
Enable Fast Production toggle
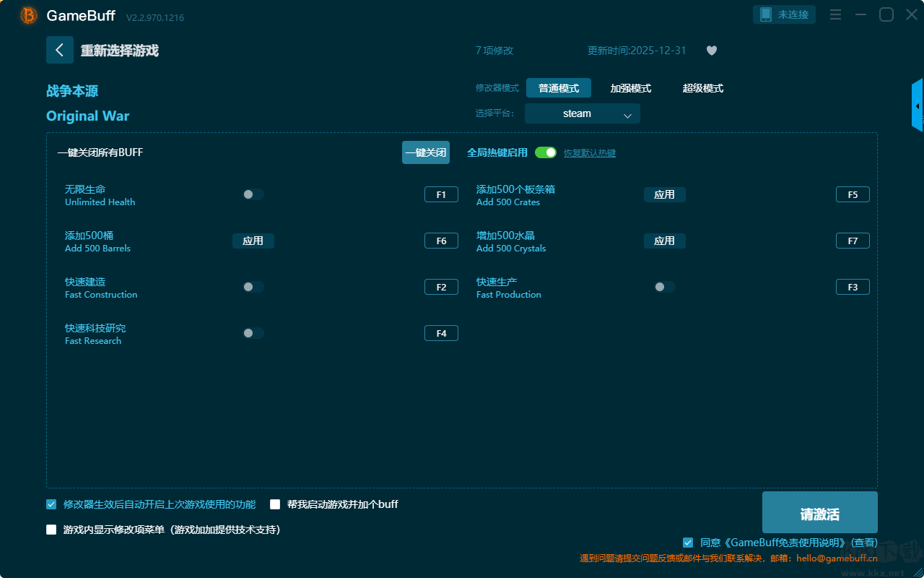[664, 287]
